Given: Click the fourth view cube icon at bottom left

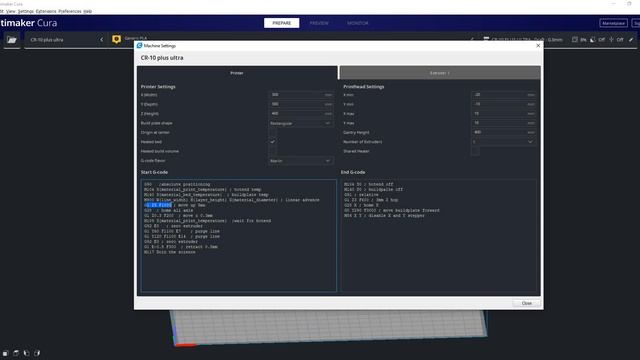Looking at the screenshot, I should coord(37,353).
